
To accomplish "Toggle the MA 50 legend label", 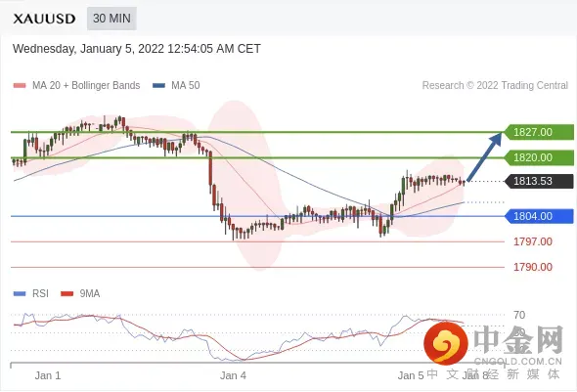I will click(x=186, y=85).
